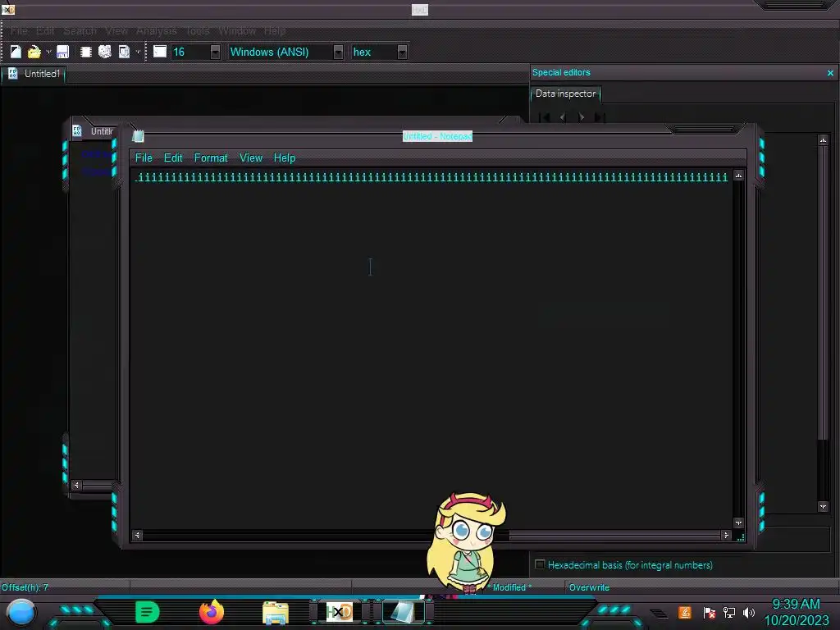
Task: Open Notepad View menu
Action: click(x=251, y=158)
